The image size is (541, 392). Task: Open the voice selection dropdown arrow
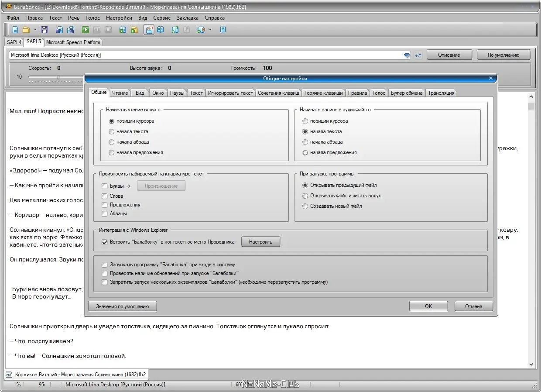tap(407, 55)
